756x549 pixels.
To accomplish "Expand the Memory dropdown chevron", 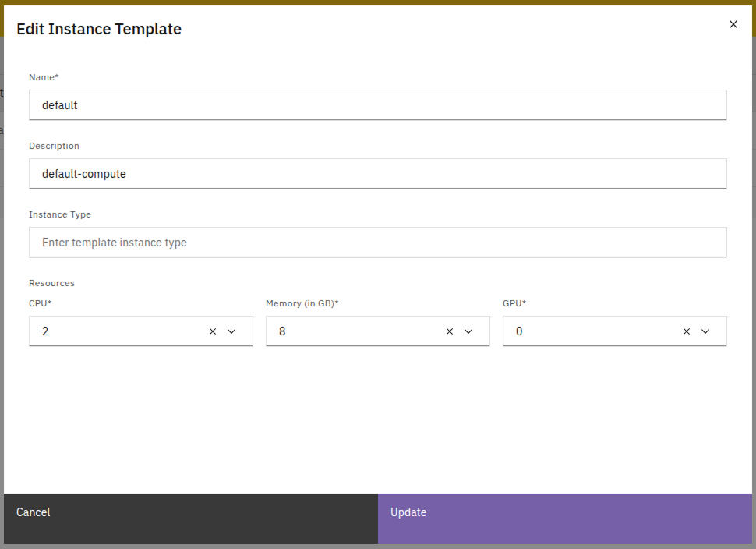I will pyautogui.click(x=468, y=331).
